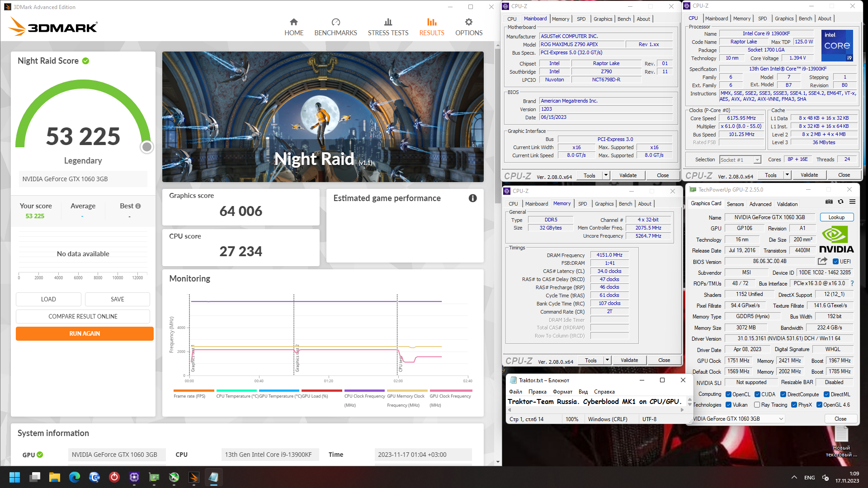
Task: Go to 3DMark BENCHMARKS section
Action: click(x=335, y=27)
